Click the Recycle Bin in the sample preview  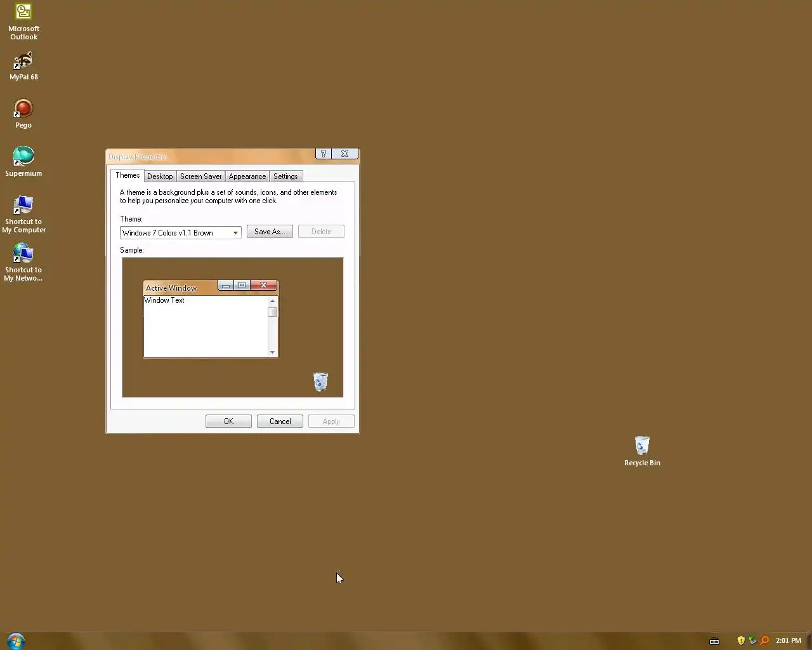point(320,381)
